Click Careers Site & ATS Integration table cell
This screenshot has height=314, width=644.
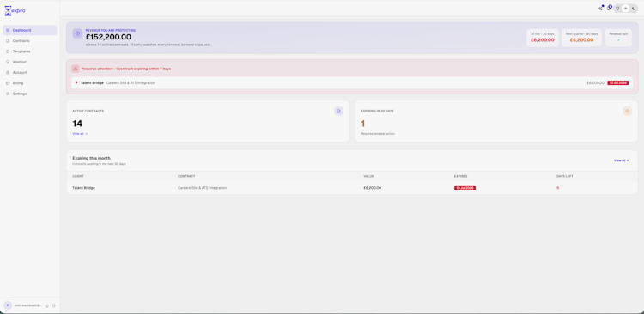(202, 188)
